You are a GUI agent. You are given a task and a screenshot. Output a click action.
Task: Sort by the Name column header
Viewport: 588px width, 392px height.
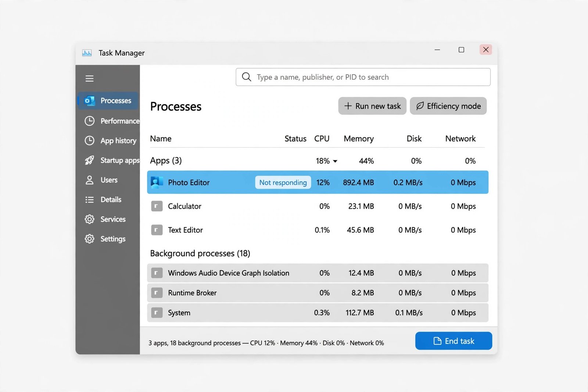point(161,139)
